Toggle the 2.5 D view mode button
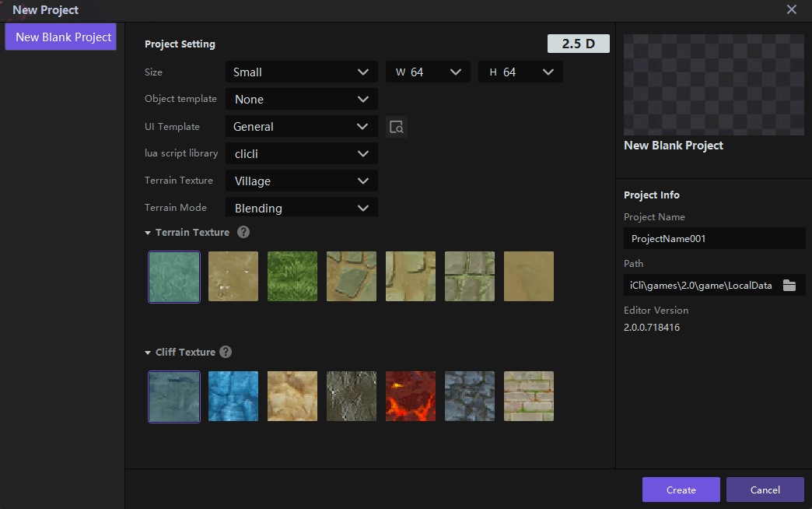The width and height of the screenshot is (812, 509). click(578, 44)
